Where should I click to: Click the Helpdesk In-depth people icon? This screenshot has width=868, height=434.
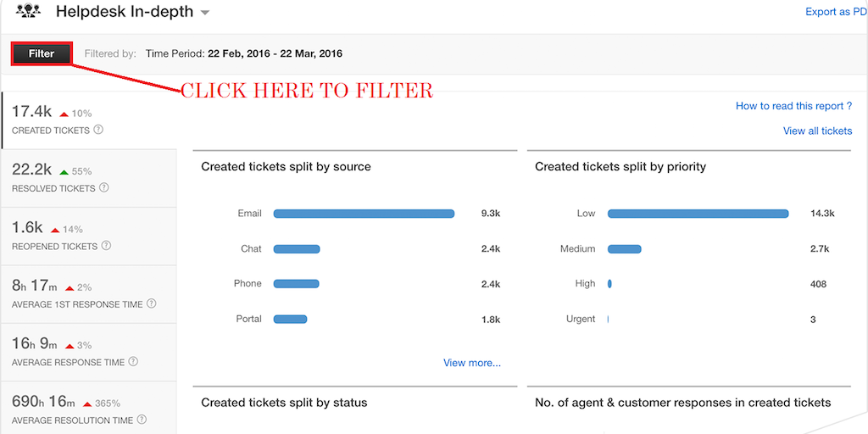click(x=28, y=9)
